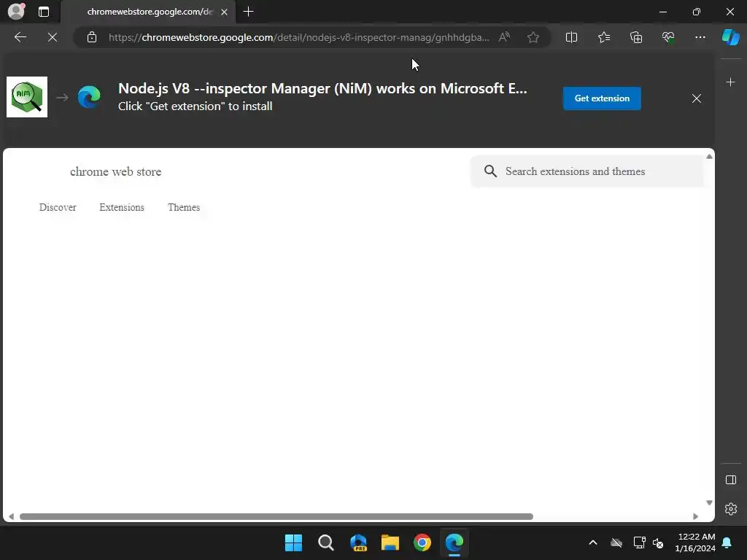Open the tab actions menu icon
Image resolution: width=747 pixels, height=560 pixels.
coord(43,12)
